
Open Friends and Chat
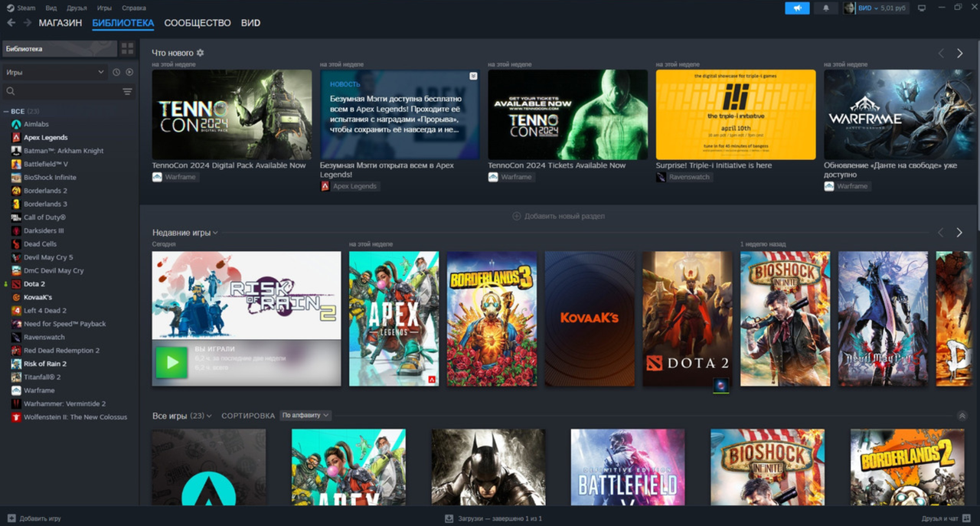click(945, 518)
